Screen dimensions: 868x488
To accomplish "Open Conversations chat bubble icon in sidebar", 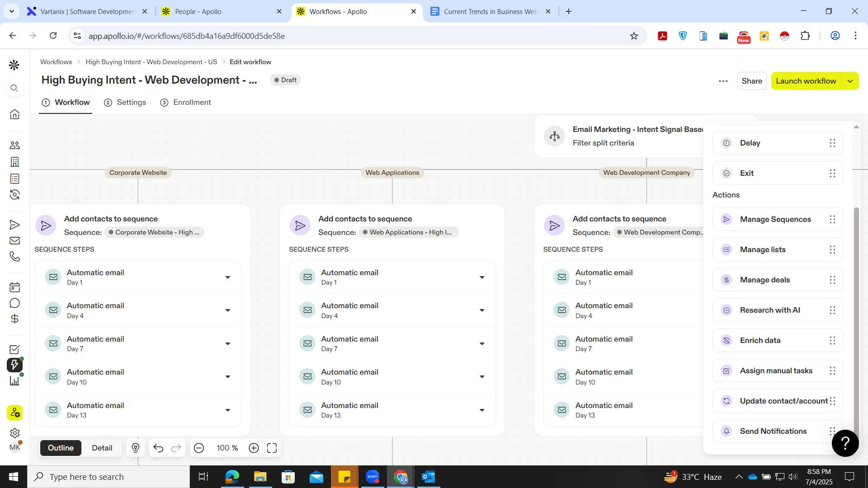I will (14, 303).
